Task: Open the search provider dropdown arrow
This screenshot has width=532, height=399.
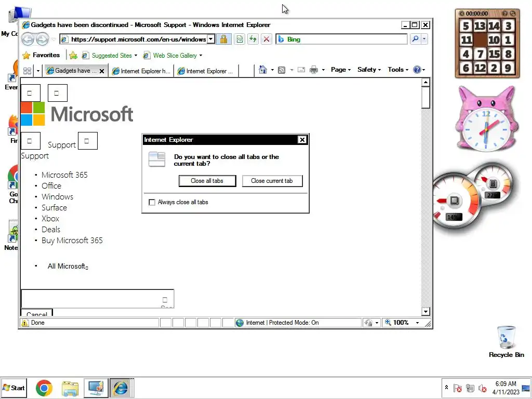Action: tap(424, 39)
